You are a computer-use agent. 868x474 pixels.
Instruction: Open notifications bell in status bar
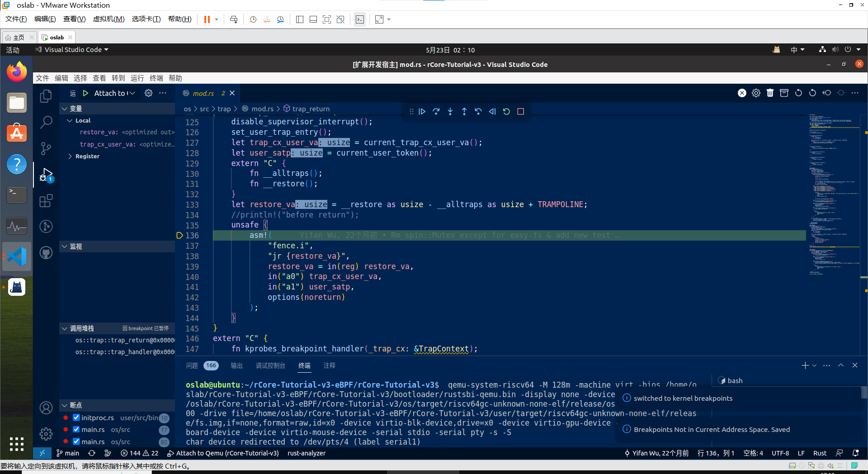coord(855,453)
